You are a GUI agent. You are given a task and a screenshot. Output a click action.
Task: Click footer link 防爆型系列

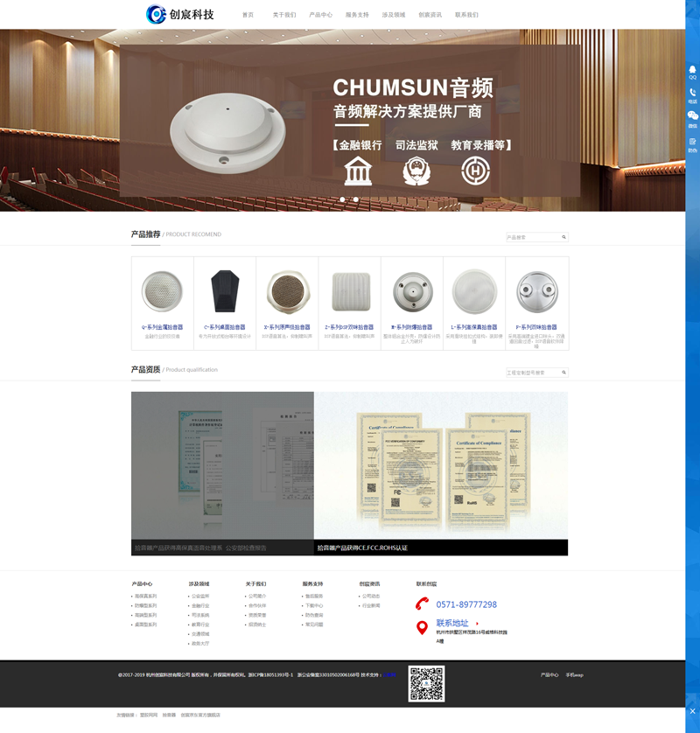[x=145, y=605]
